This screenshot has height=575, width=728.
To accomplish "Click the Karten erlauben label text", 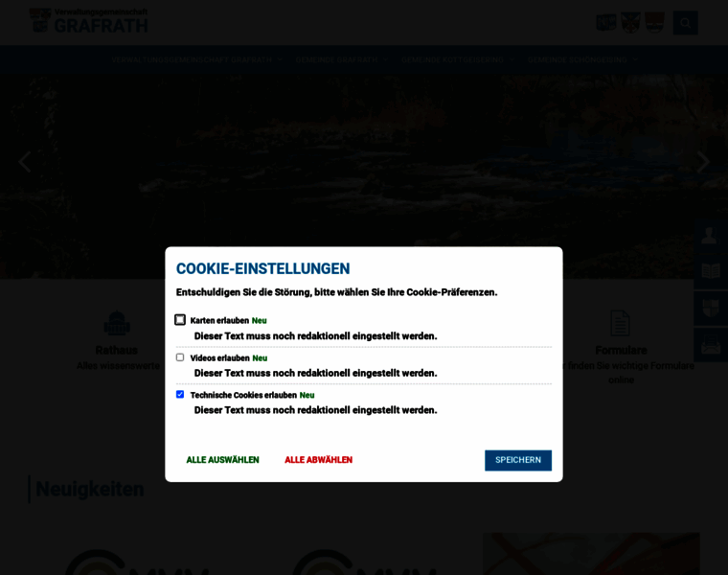I will pos(219,320).
